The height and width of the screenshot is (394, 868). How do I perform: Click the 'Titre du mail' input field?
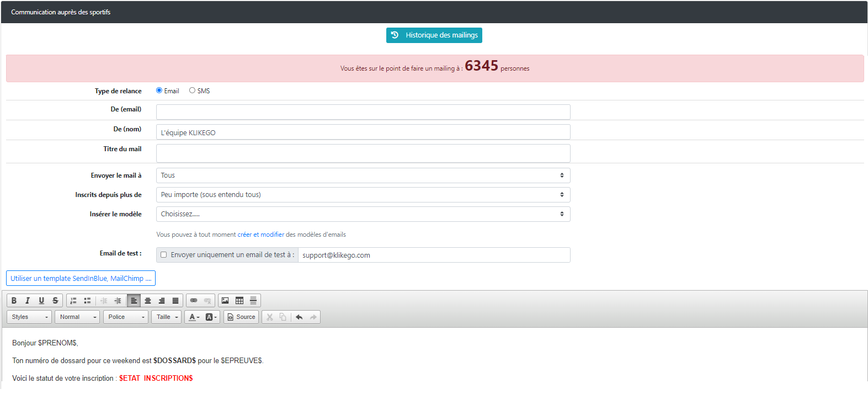point(363,153)
